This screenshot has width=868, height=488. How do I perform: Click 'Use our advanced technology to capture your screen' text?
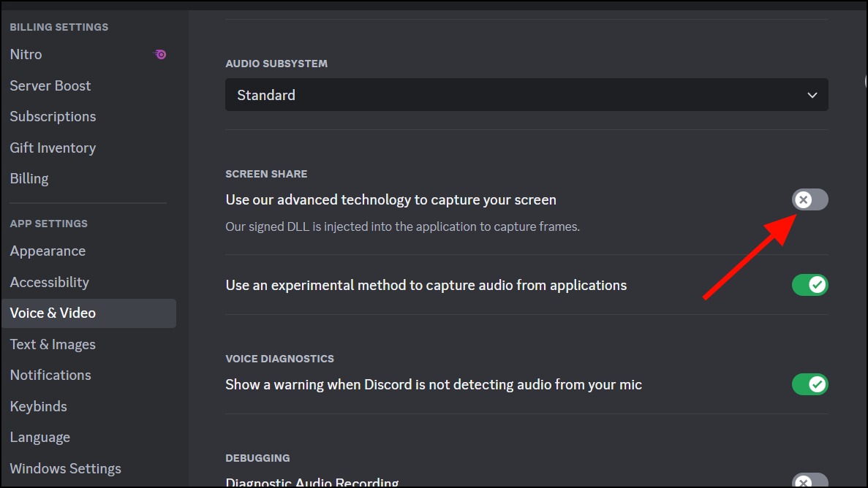(390, 199)
